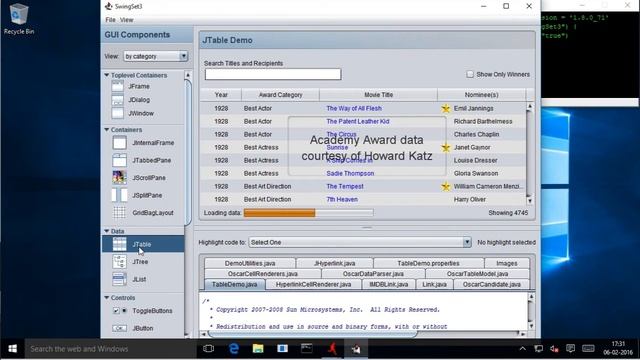Open Task View in the taskbar
This screenshot has height=360, width=640.
pyautogui.click(x=209, y=349)
